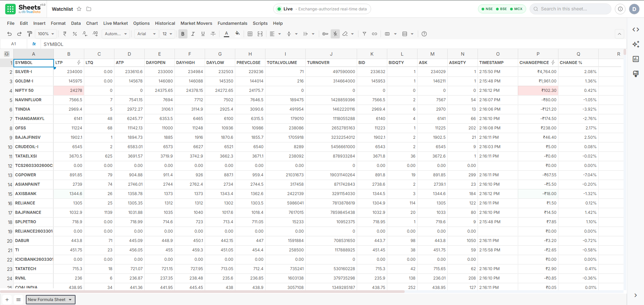Image resolution: width=644 pixels, height=305 pixels.
Task: Open the Live Market menu
Action: (x=115, y=23)
